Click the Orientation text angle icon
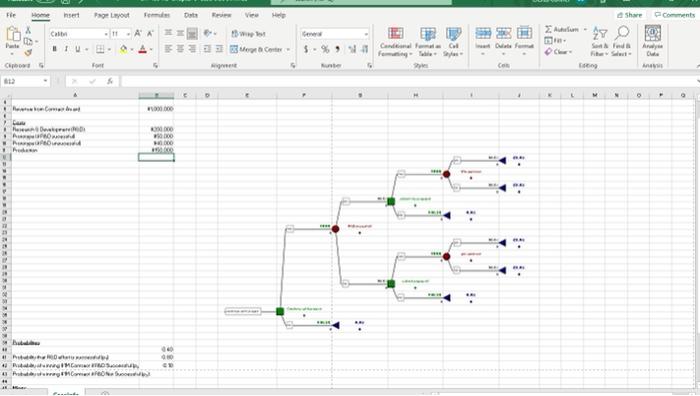The height and width of the screenshot is (396, 700). pos(208,33)
